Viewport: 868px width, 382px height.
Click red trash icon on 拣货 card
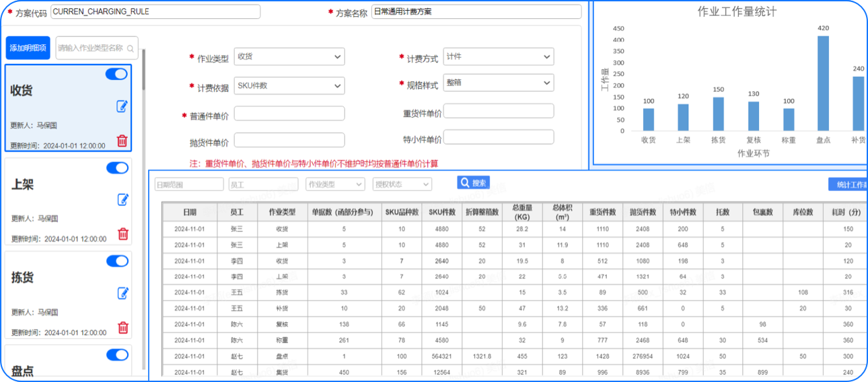(122, 328)
